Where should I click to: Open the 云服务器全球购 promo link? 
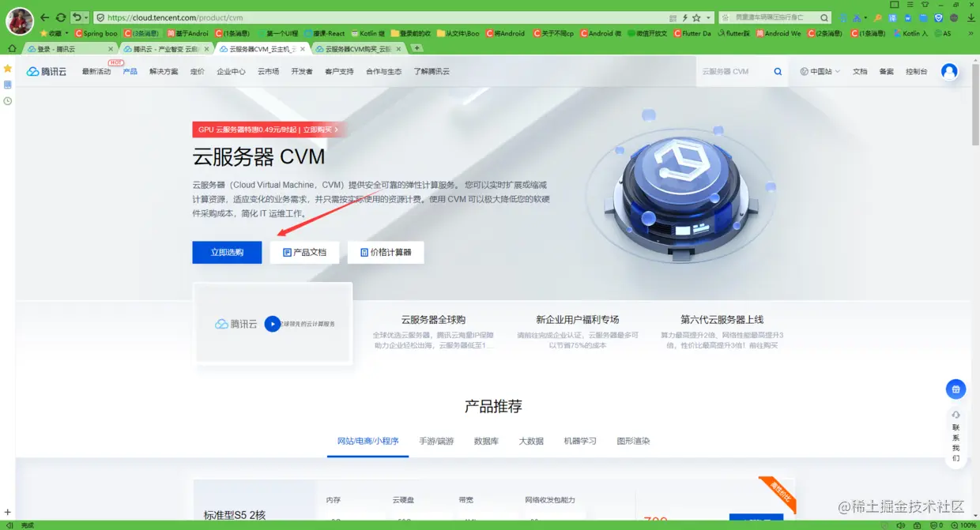[x=433, y=320]
